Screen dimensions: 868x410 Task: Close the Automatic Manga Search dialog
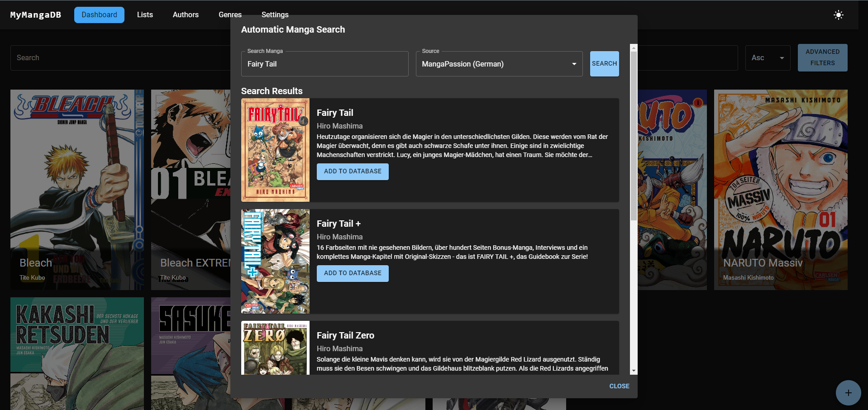(619, 386)
